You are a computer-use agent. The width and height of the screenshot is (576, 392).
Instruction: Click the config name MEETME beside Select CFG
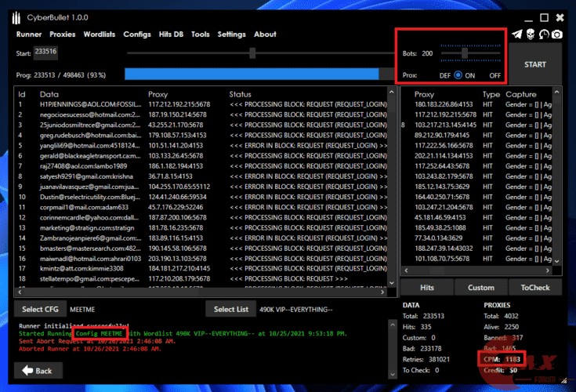[x=82, y=310]
